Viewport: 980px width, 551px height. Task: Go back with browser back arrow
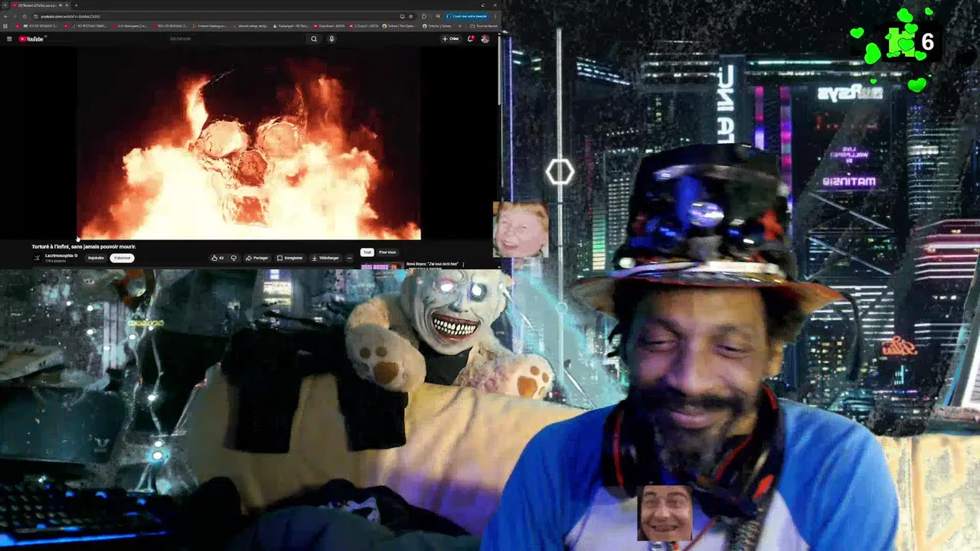pos(5,16)
